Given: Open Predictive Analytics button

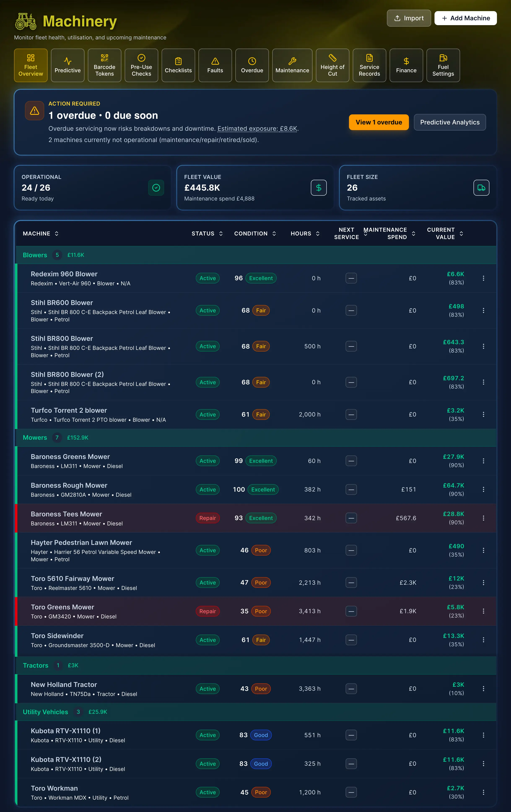Looking at the screenshot, I should click(450, 122).
